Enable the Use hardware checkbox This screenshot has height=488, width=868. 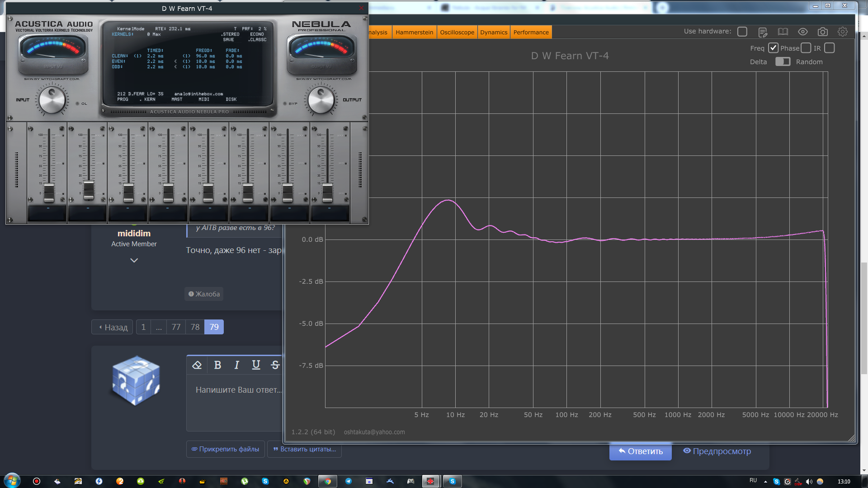pyautogui.click(x=742, y=32)
